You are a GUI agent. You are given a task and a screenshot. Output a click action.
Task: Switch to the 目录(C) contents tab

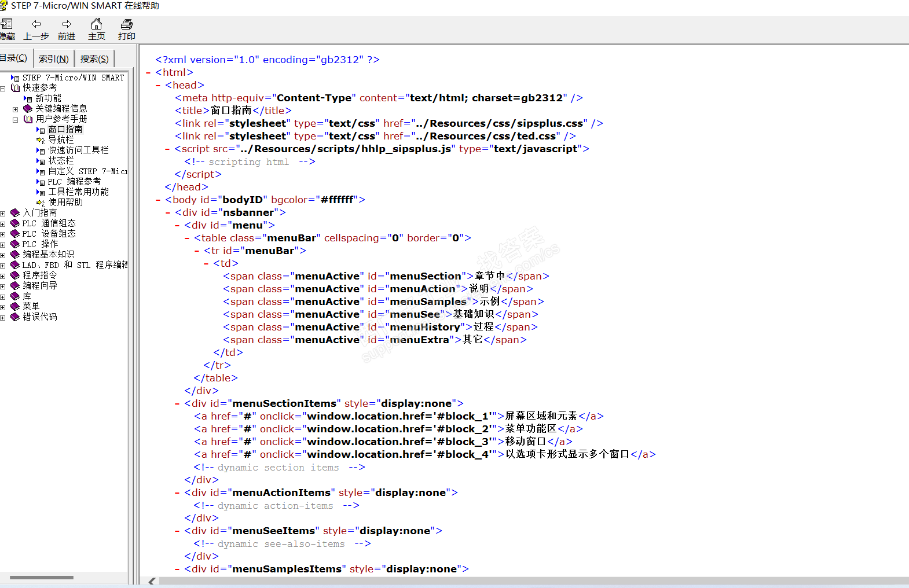(14, 58)
